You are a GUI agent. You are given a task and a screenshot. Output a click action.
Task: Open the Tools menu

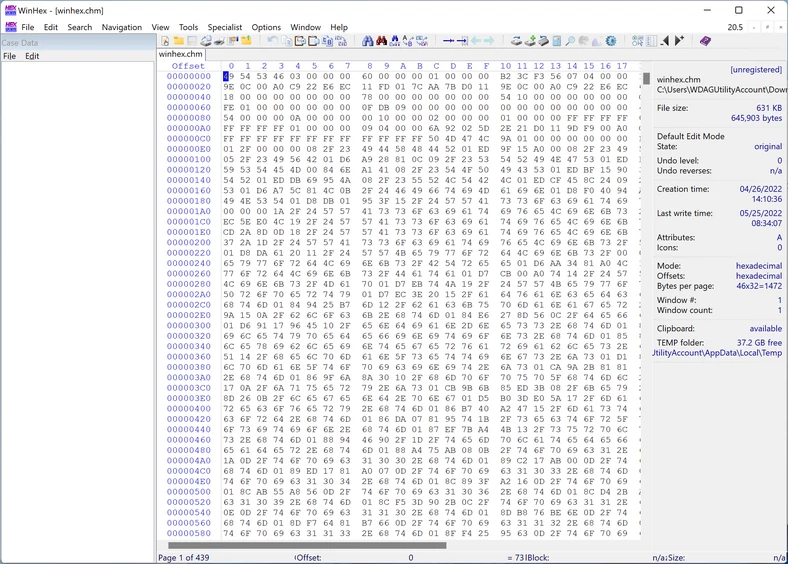188,27
